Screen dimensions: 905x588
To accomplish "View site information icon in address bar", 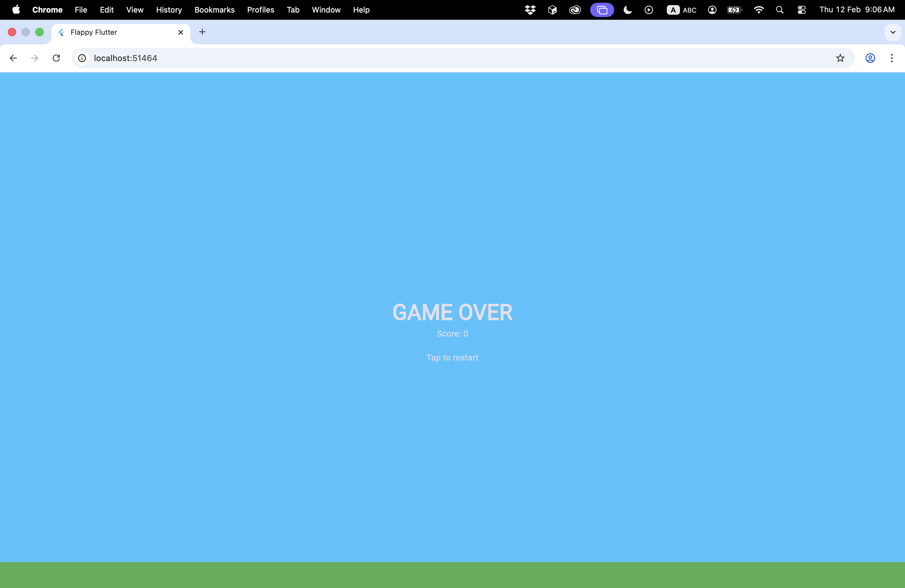I will (x=82, y=58).
